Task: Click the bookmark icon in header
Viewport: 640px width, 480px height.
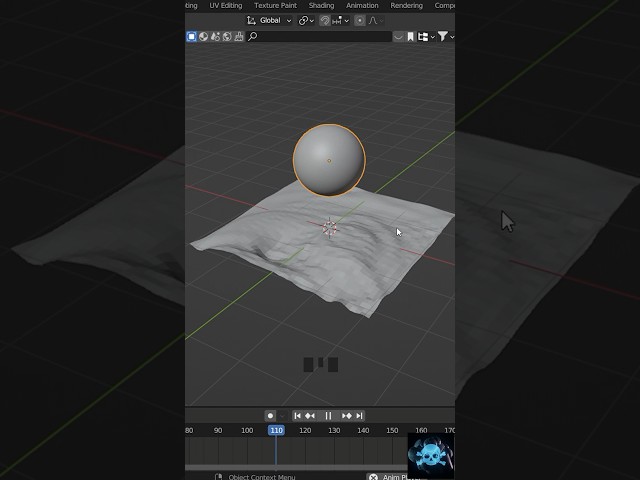Action: (x=410, y=37)
